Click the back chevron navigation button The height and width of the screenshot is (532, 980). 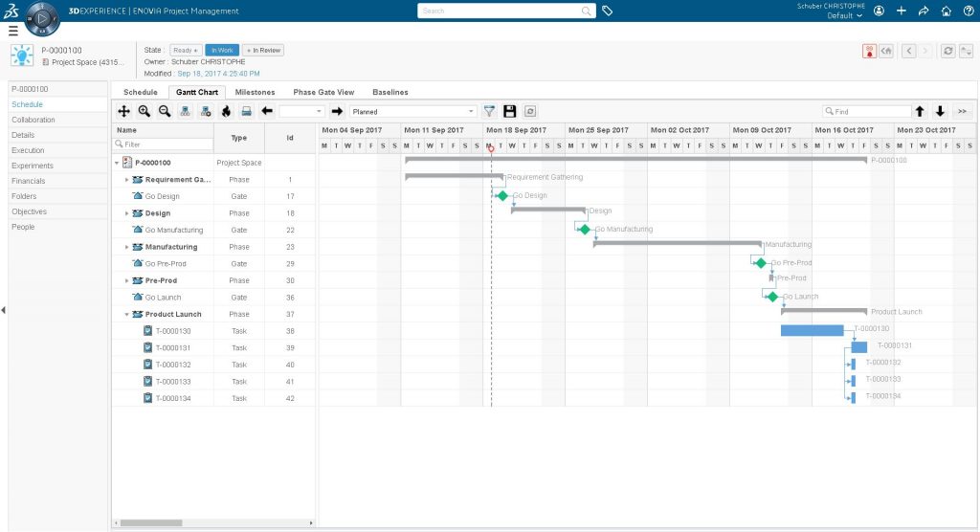(x=909, y=52)
